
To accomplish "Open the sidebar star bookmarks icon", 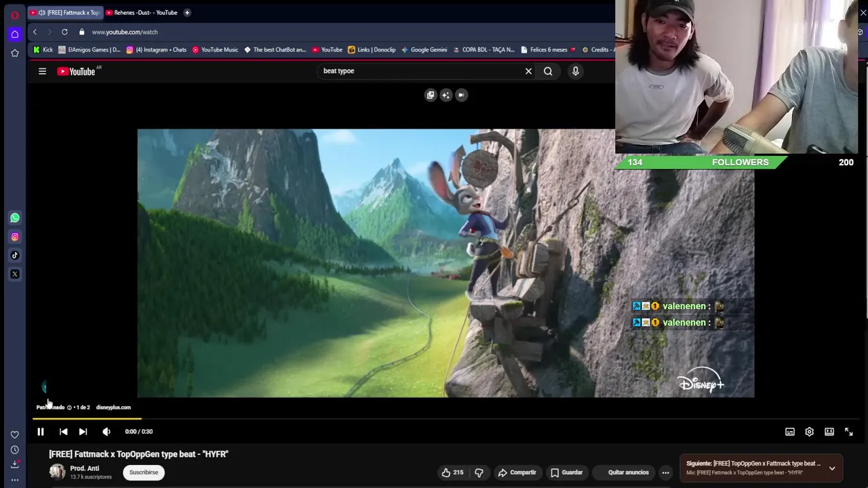I will 15,53.
